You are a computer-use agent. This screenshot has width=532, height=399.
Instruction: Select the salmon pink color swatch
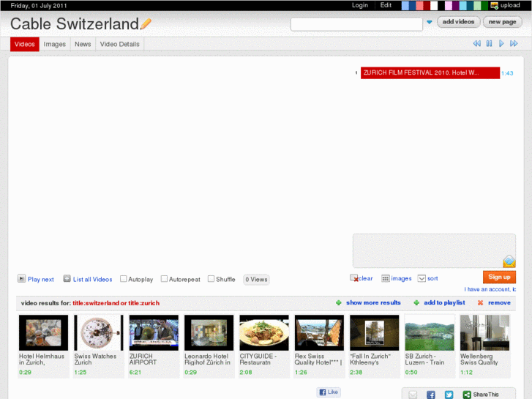419,5
